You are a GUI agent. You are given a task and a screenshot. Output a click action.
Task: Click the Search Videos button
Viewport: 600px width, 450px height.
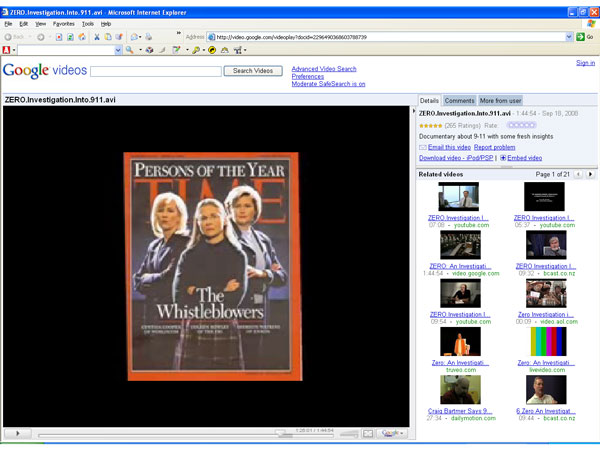point(253,71)
